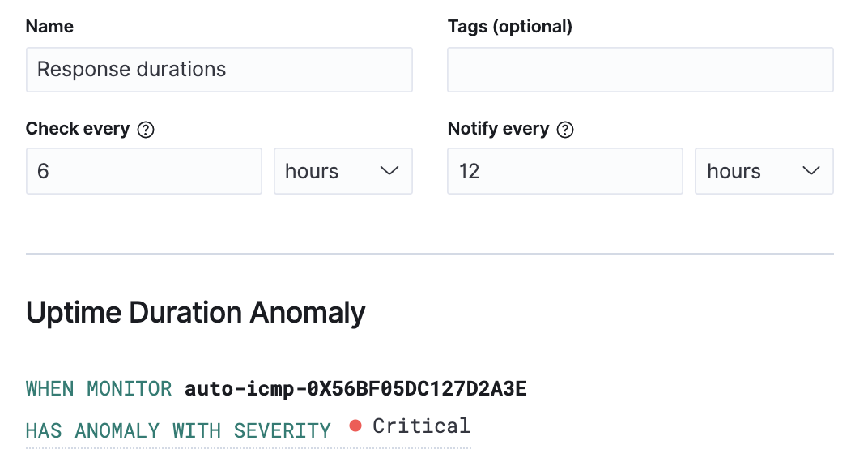Click the help icon beside Check every

tap(146, 130)
